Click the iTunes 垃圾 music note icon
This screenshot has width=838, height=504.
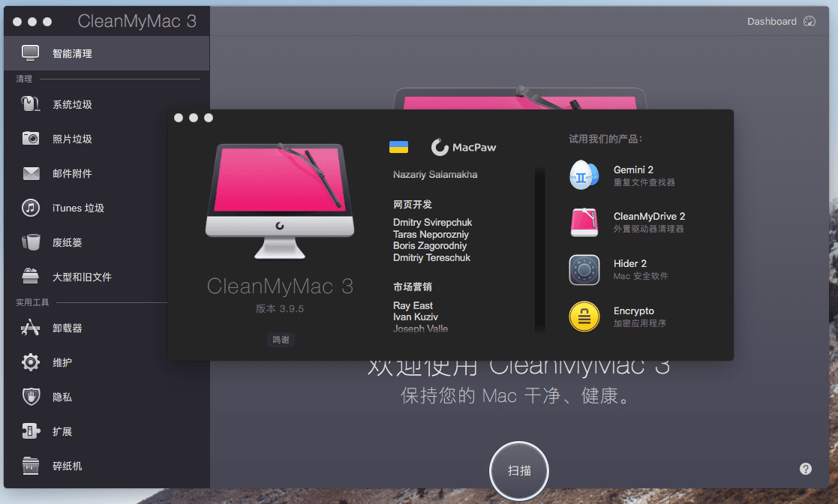click(31, 207)
